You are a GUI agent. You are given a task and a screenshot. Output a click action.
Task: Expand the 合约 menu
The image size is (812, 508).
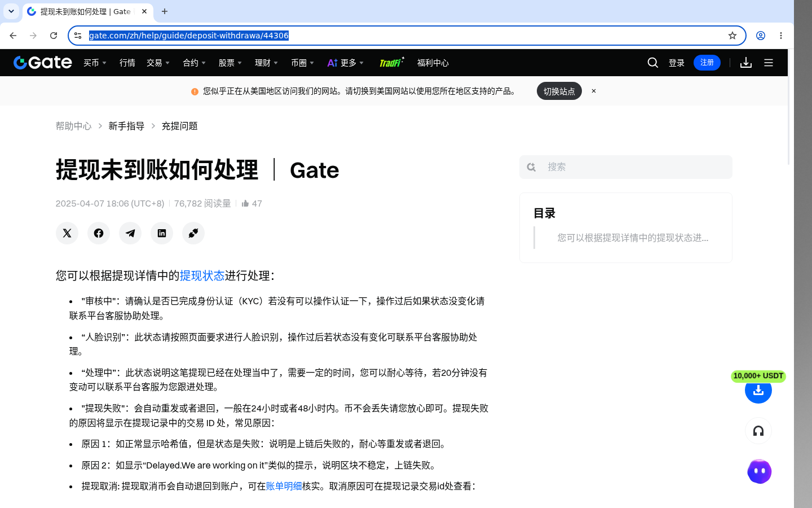[195, 63]
